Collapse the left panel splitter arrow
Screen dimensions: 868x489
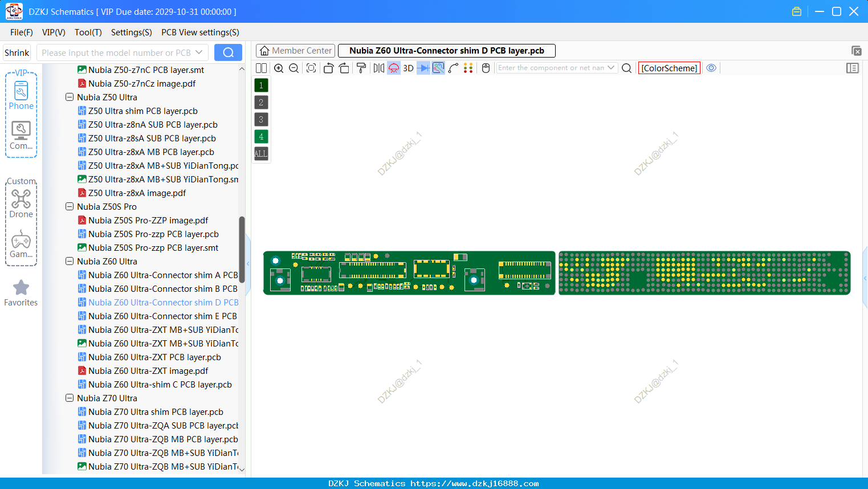[x=248, y=264]
